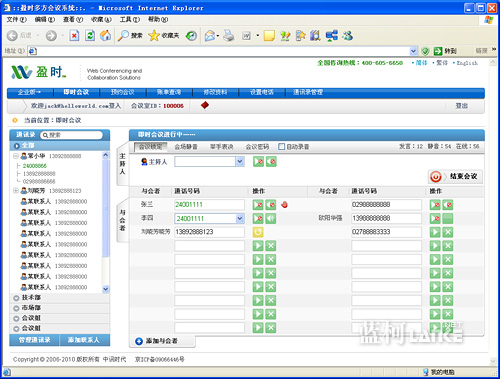Switch language with the English link
Screen dimensions: 500x379
467,63
